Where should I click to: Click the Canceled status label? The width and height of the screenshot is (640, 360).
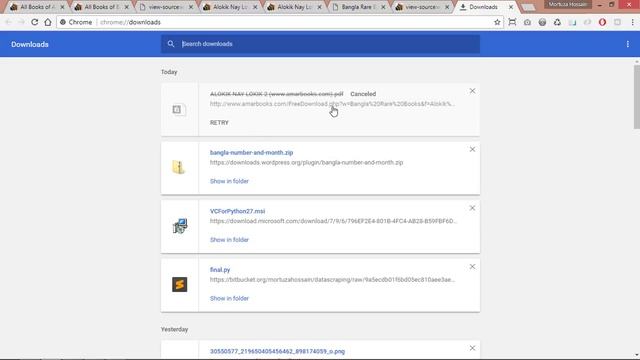363,94
